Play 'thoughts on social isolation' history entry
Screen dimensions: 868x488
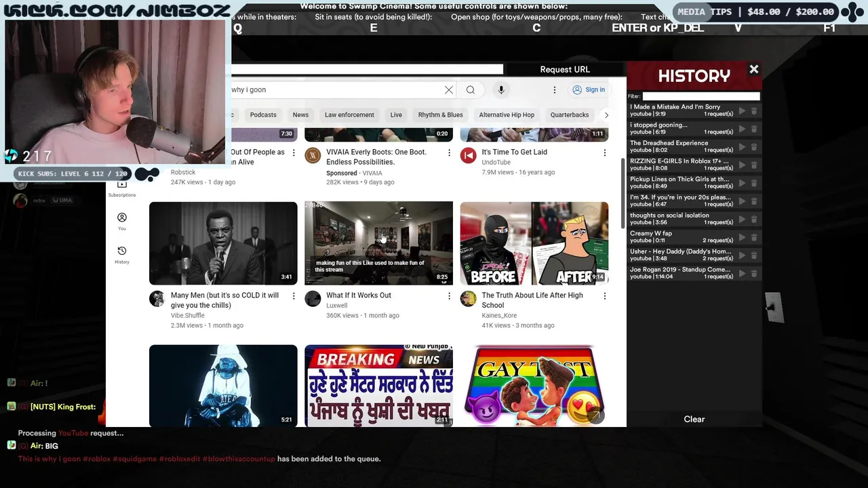point(742,219)
